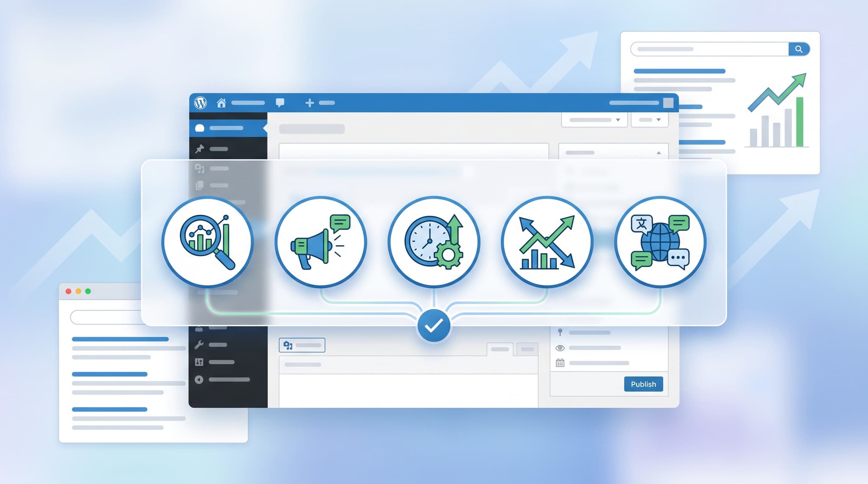Open the home icon in admin bar

[x=221, y=102]
